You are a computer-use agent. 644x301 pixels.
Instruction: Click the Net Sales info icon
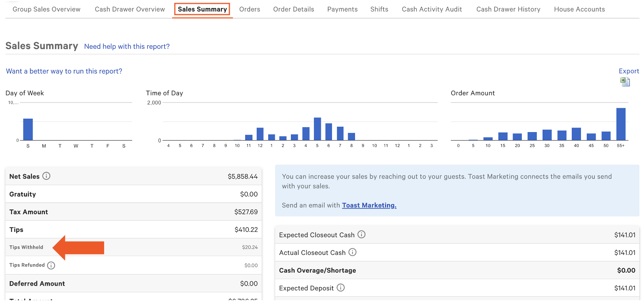[x=46, y=176]
